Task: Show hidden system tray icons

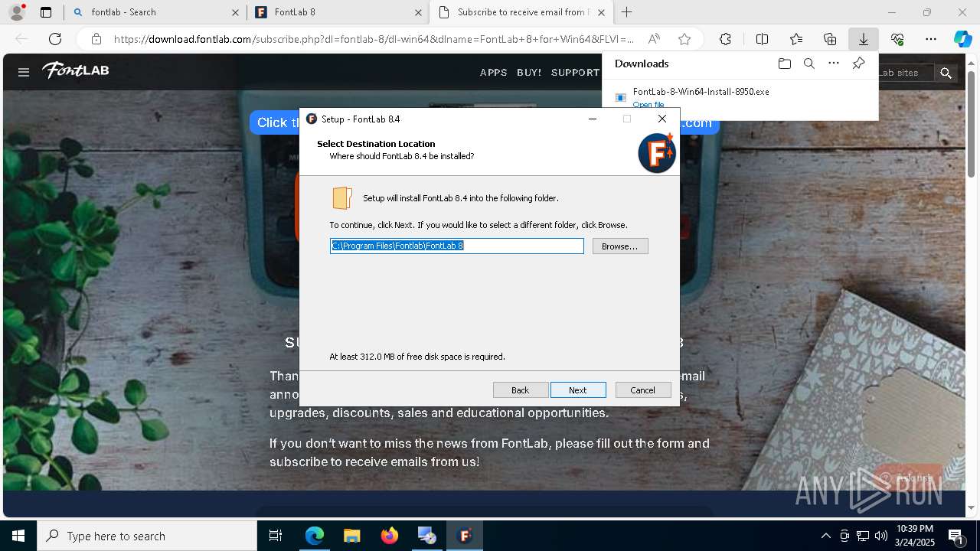Action: (x=825, y=536)
